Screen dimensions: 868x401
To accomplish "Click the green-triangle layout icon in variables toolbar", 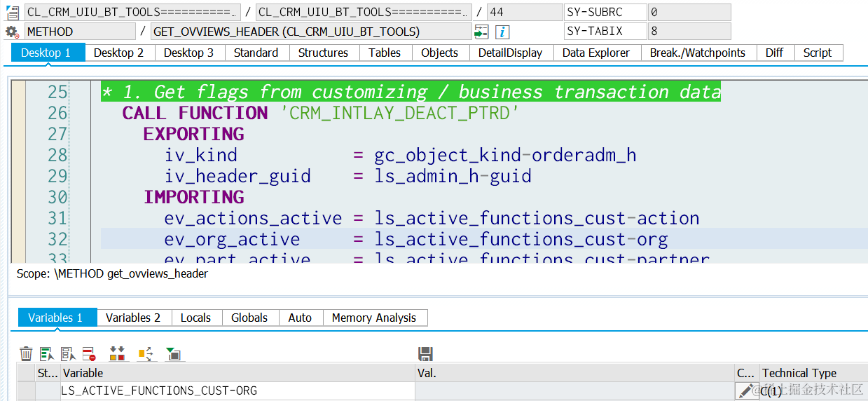I will pos(173,354).
